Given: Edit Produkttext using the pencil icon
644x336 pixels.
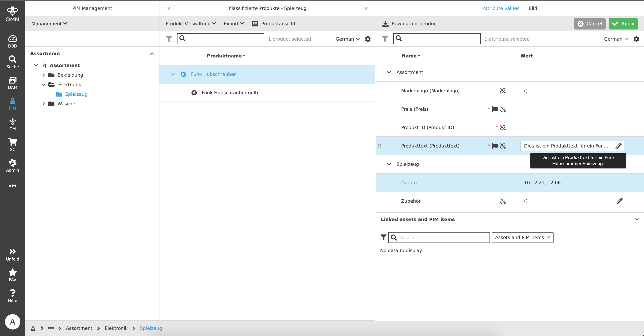Looking at the screenshot, I should 619,146.
